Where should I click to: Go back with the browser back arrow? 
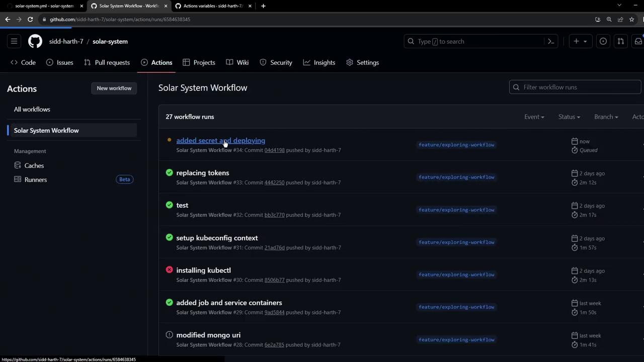click(x=8, y=19)
